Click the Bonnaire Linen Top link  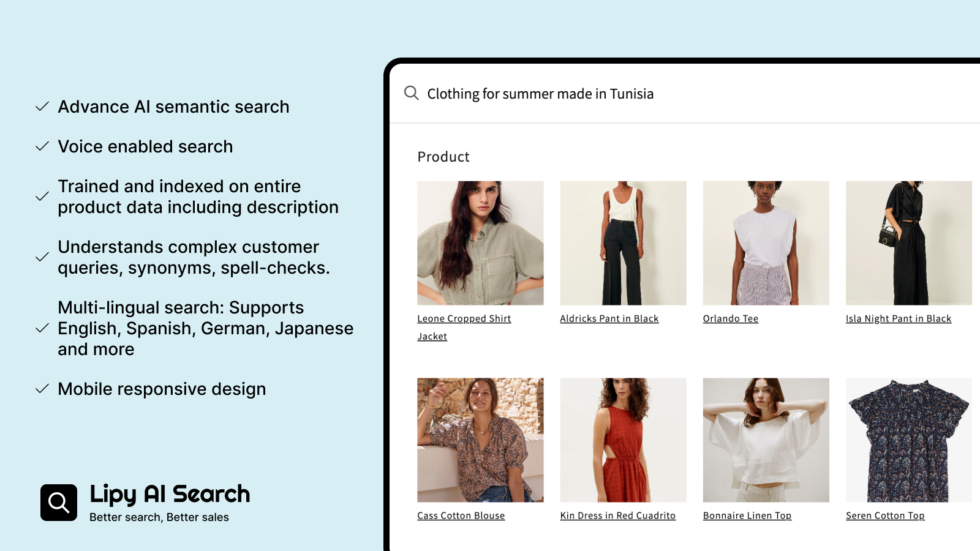point(747,515)
